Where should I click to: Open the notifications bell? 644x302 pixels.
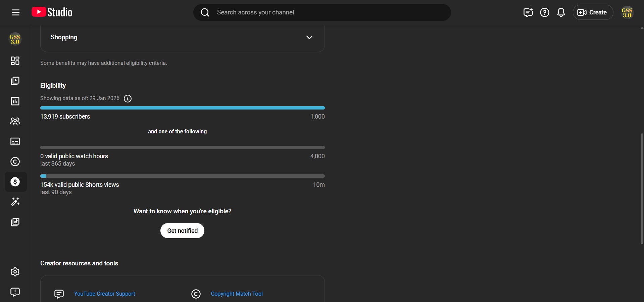pos(561,12)
